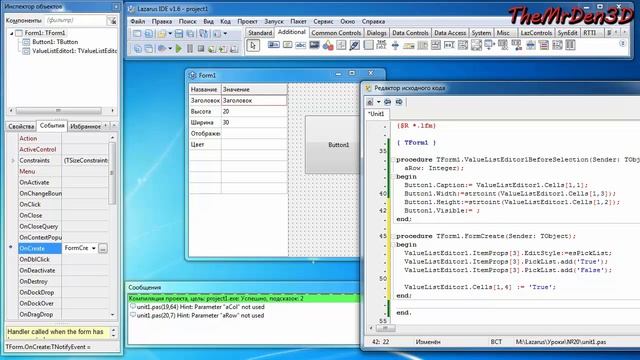This screenshot has width=640, height=360.
Task: Select the TShape component icon
Action: [x=328, y=45]
